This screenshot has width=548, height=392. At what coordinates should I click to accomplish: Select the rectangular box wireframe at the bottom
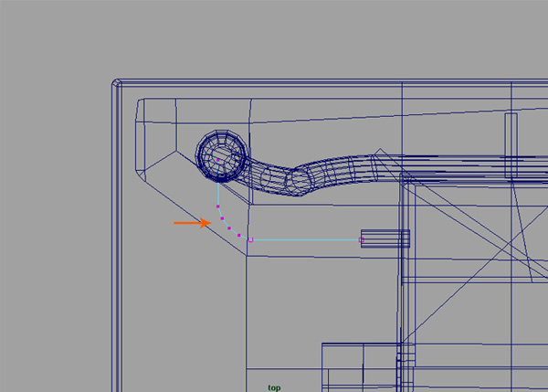(361, 366)
